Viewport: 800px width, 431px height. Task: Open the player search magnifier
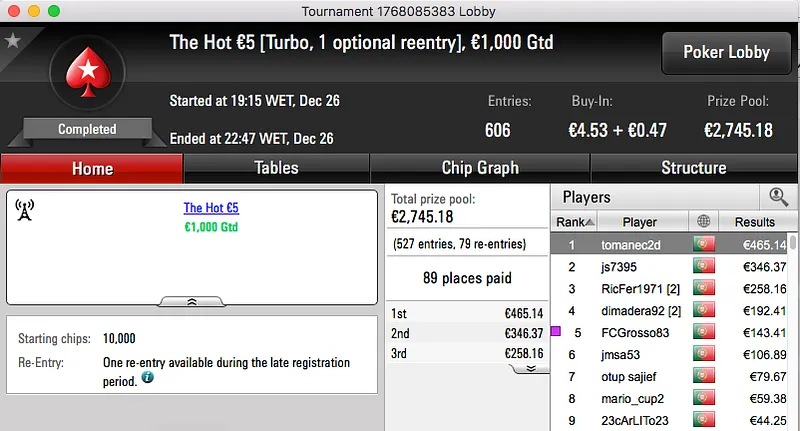[777, 197]
